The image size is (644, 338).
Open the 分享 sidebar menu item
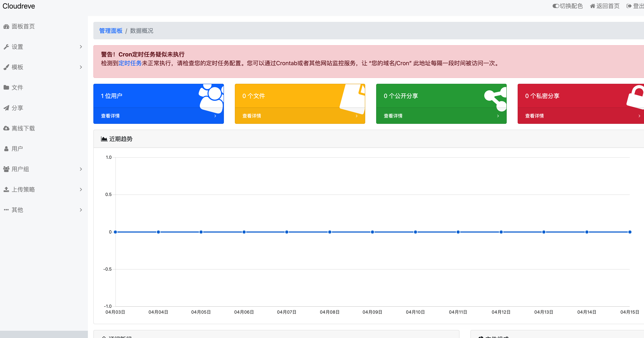click(44, 108)
